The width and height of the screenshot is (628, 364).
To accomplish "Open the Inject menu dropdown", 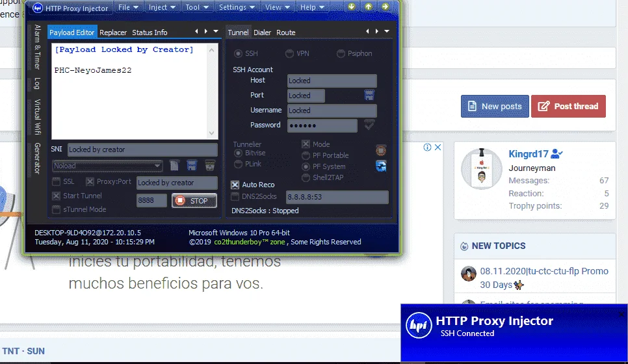I will 162,7.
